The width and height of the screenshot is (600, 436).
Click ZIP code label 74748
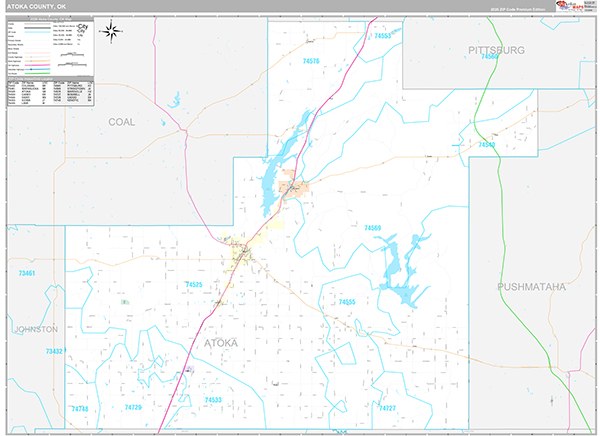[x=80, y=409]
